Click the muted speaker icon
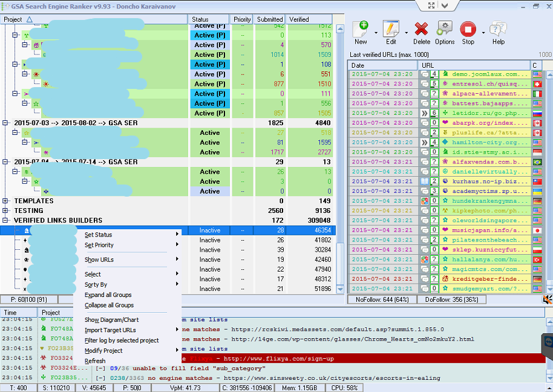553x392 pixels. [547, 299]
